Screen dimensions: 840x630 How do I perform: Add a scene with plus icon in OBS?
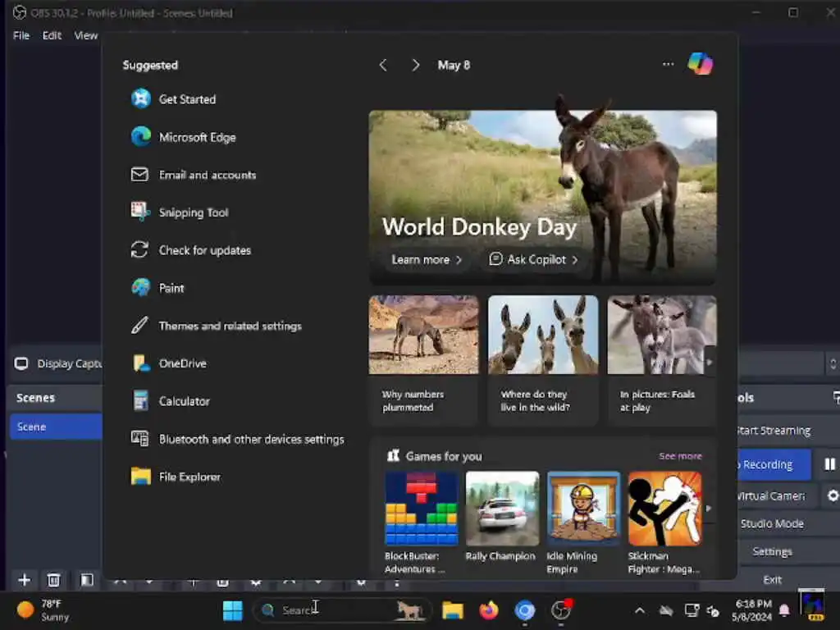24,580
